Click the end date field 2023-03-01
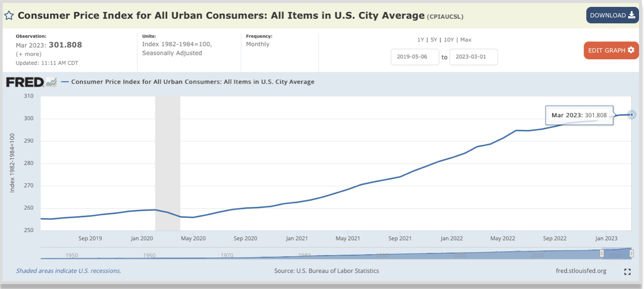 click(474, 57)
